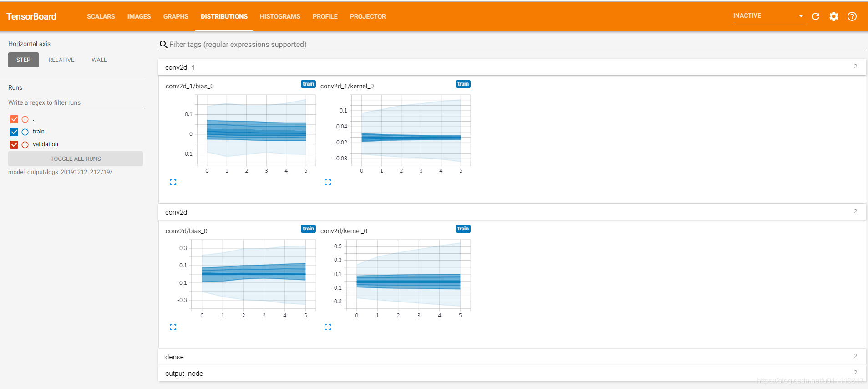Select the DISTRIBUTIONS tab
The height and width of the screenshot is (389, 868).
click(x=224, y=16)
